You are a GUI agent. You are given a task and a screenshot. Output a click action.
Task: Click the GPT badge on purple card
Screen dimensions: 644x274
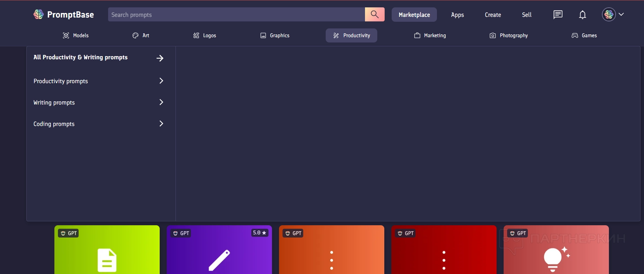[x=180, y=233]
